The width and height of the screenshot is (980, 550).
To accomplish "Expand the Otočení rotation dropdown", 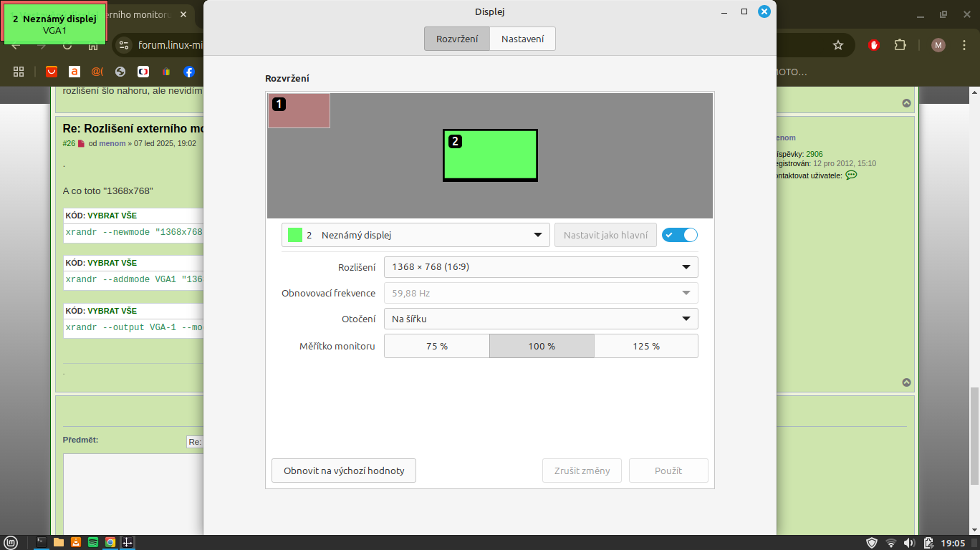I will tap(541, 319).
